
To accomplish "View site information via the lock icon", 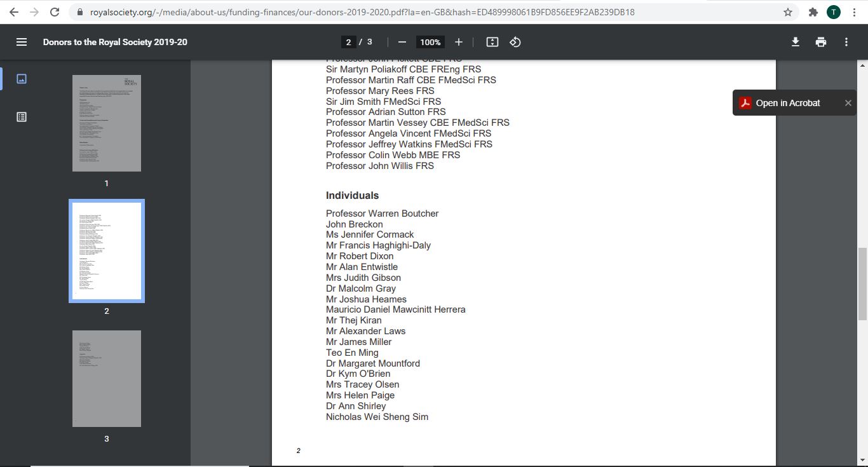I will tap(80, 12).
